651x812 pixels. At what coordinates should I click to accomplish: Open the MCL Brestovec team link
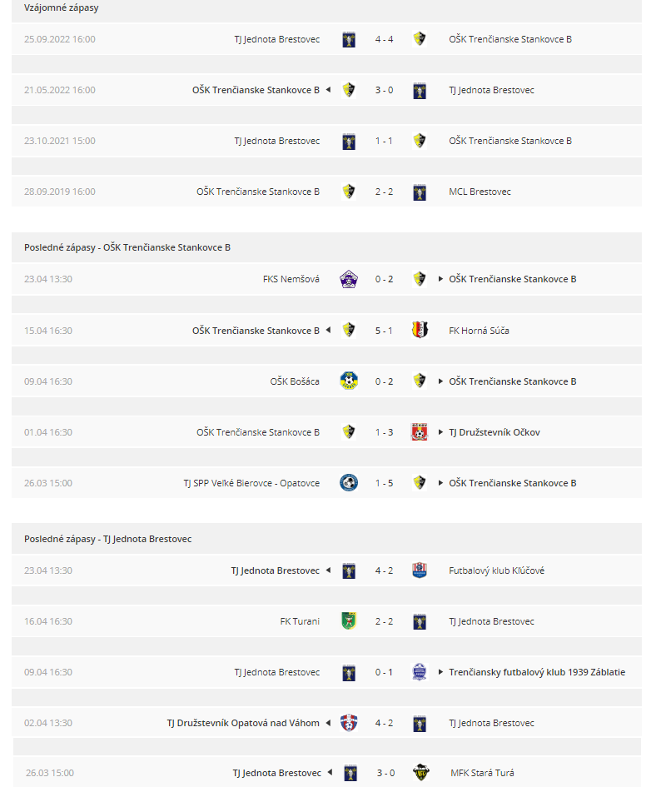tap(480, 192)
